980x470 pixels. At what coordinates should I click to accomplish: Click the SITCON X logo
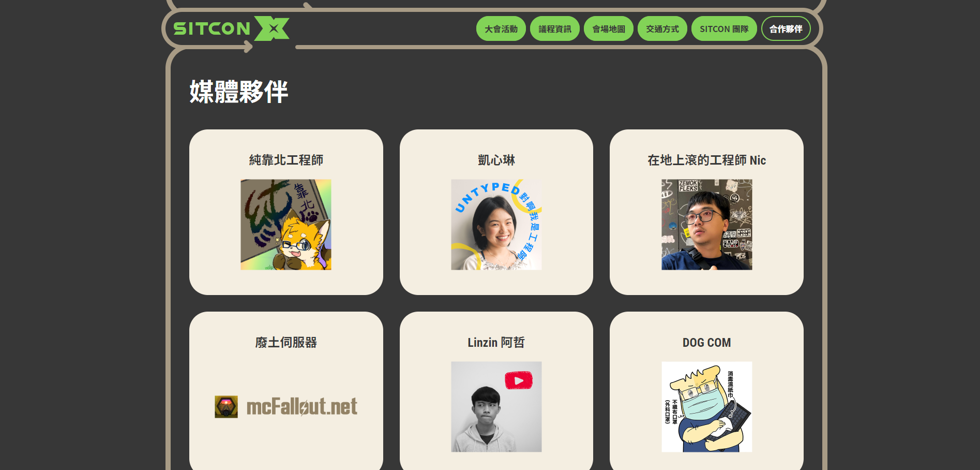[231, 28]
